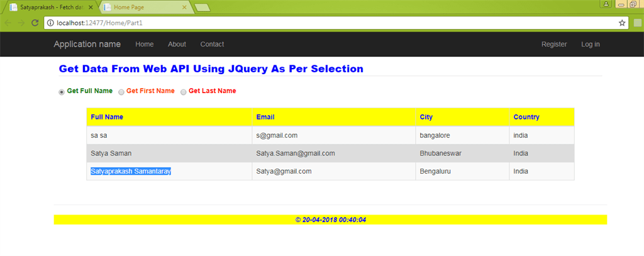Go back with the browser back arrow

point(8,23)
